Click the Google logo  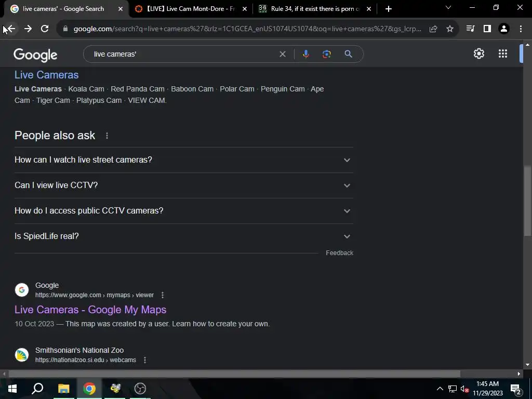coord(35,55)
